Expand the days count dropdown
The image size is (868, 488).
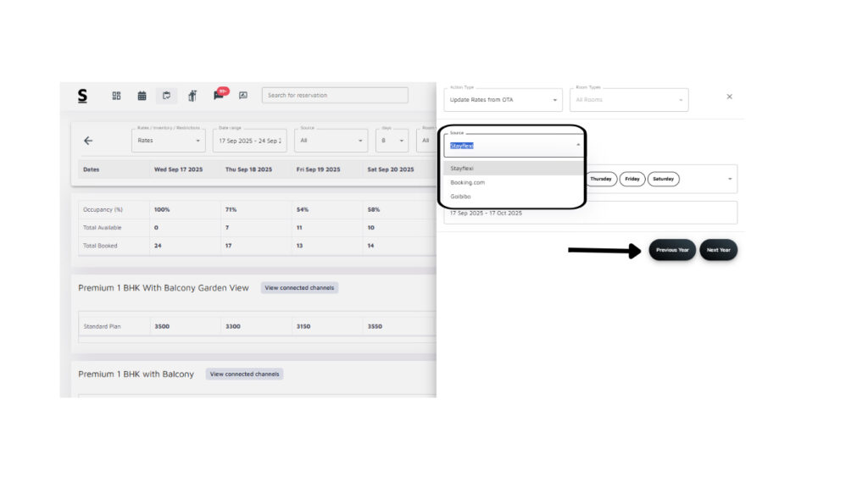tap(392, 141)
